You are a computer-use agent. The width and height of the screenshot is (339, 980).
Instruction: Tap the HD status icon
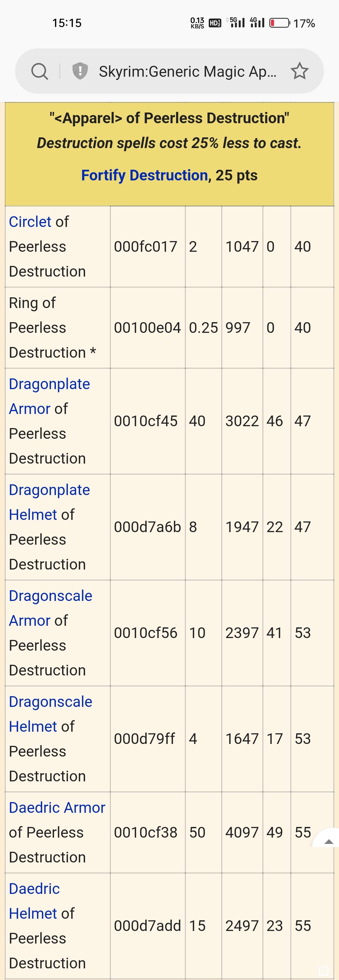point(215,23)
